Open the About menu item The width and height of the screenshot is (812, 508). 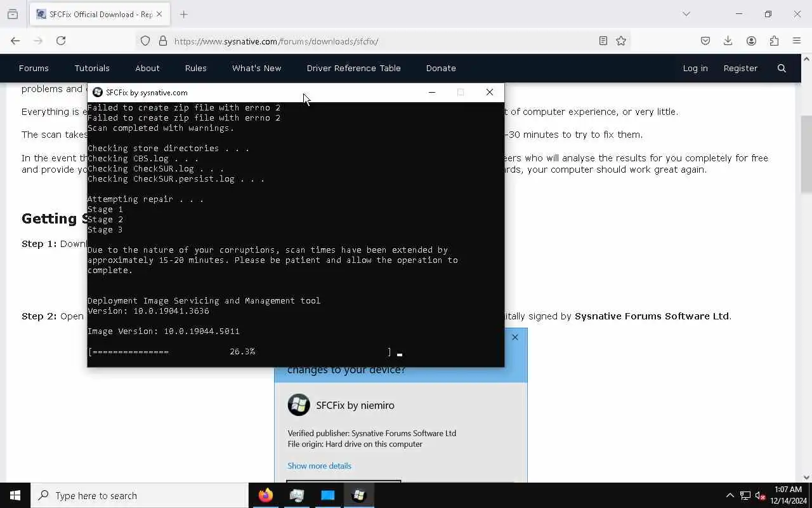(x=147, y=68)
